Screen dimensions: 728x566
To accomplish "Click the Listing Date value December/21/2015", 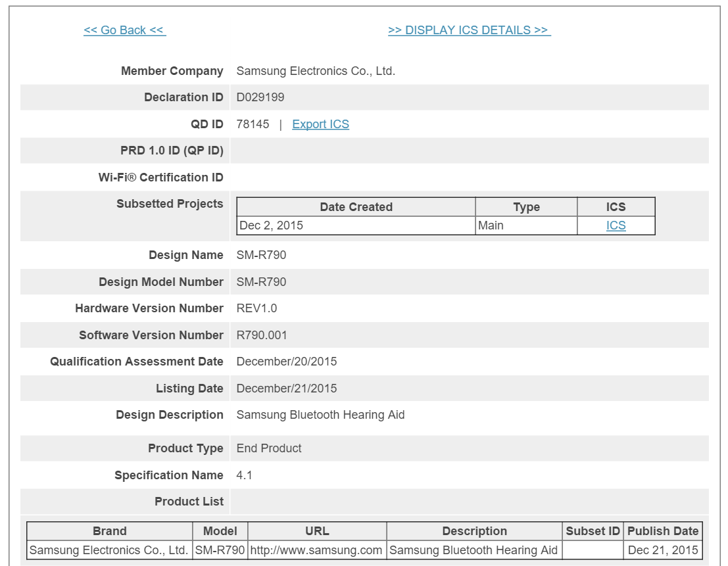I will pos(286,389).
